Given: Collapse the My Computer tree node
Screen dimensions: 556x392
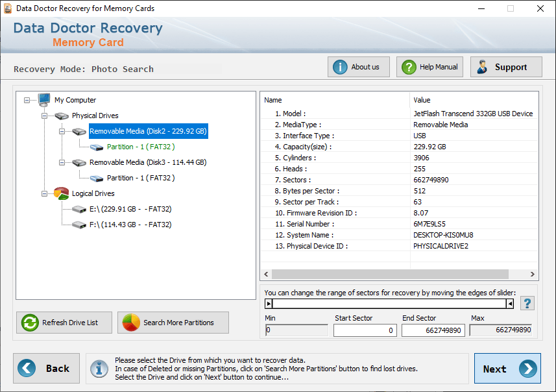Looking at the screenshot, I should pyautogui.click(x=27, y=100).
